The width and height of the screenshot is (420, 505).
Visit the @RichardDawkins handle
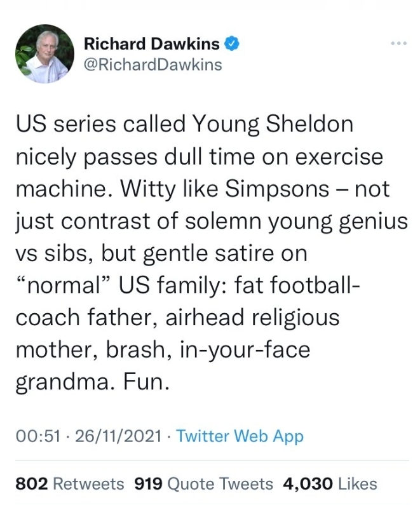[153, 64]
